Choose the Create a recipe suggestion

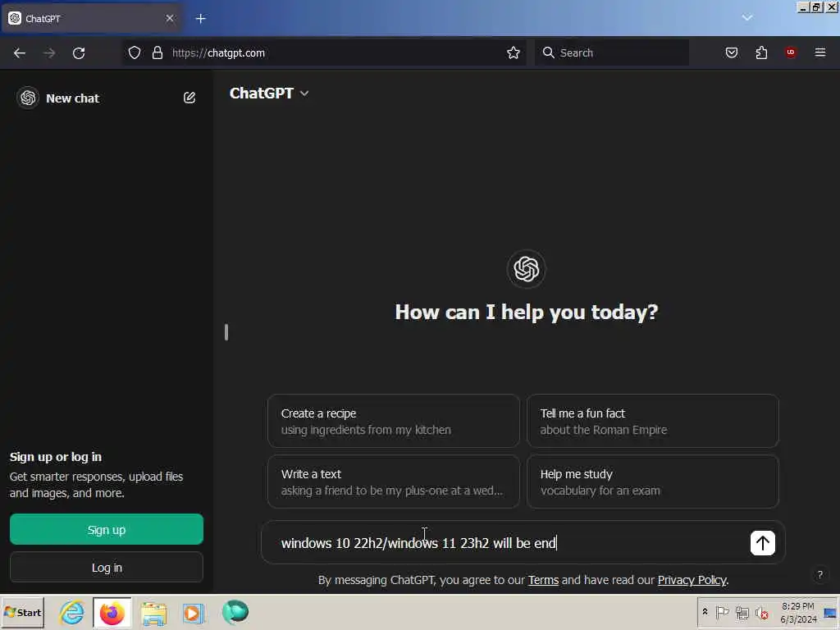pyautogui.click(x=394, y=421)
